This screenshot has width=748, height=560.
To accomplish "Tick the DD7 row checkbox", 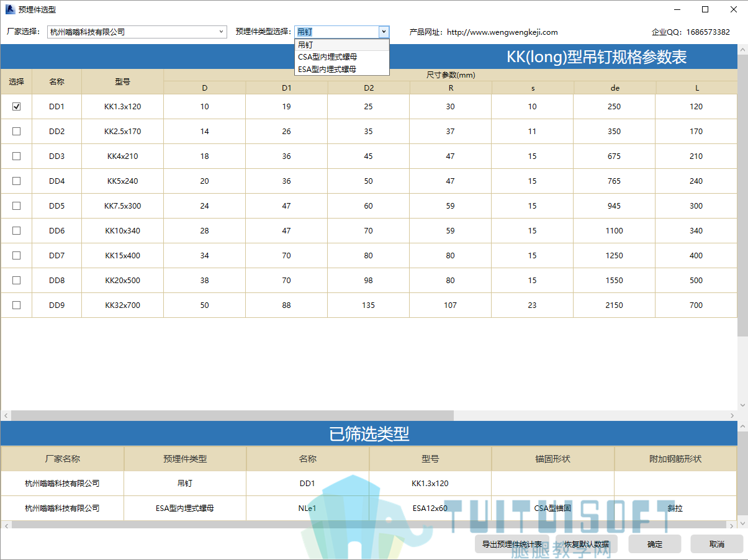I will click(x=17, y=255).
